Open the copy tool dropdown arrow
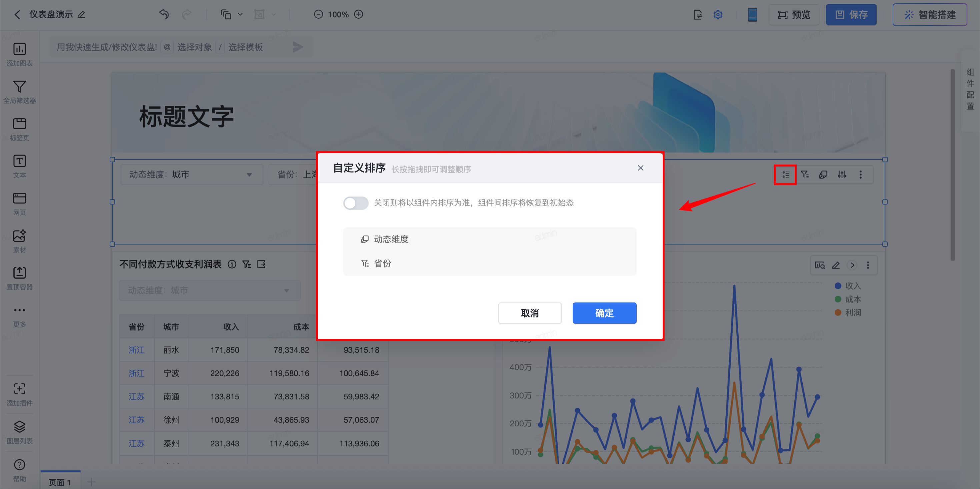 (x=240, y=14)
